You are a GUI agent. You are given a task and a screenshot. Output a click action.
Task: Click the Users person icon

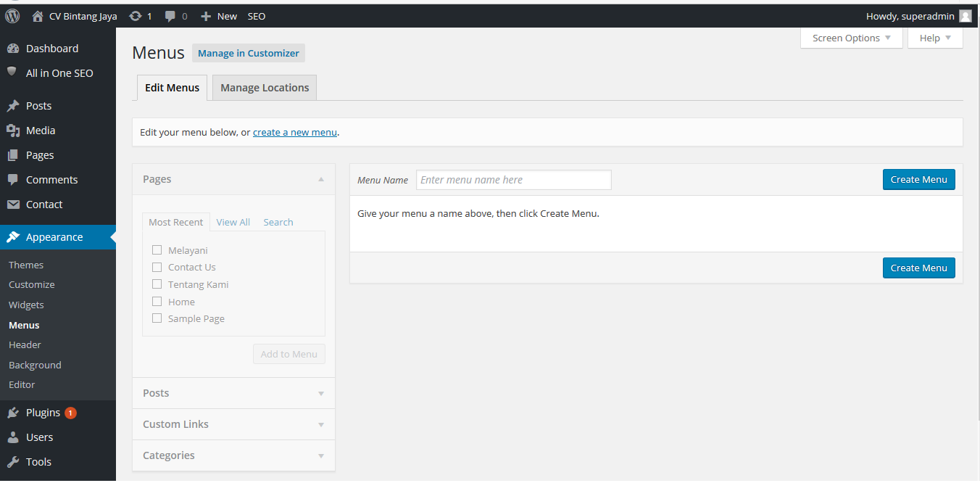click(x=13, y=437)
